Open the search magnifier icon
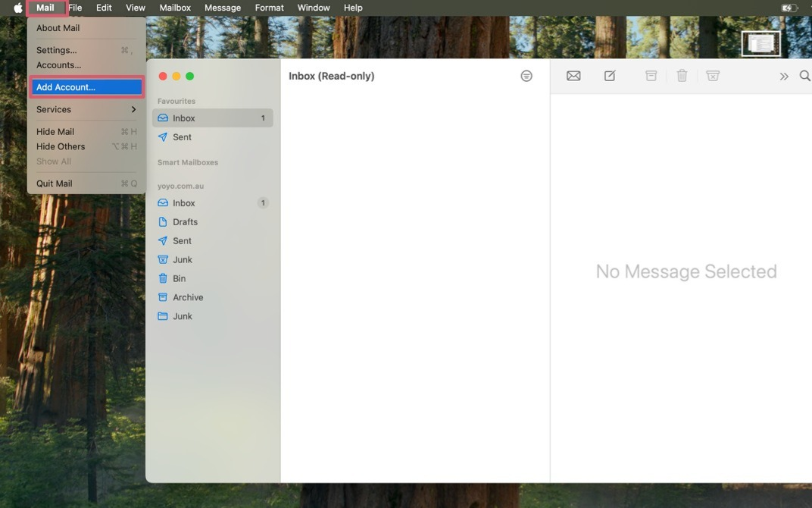 [804, 76]
